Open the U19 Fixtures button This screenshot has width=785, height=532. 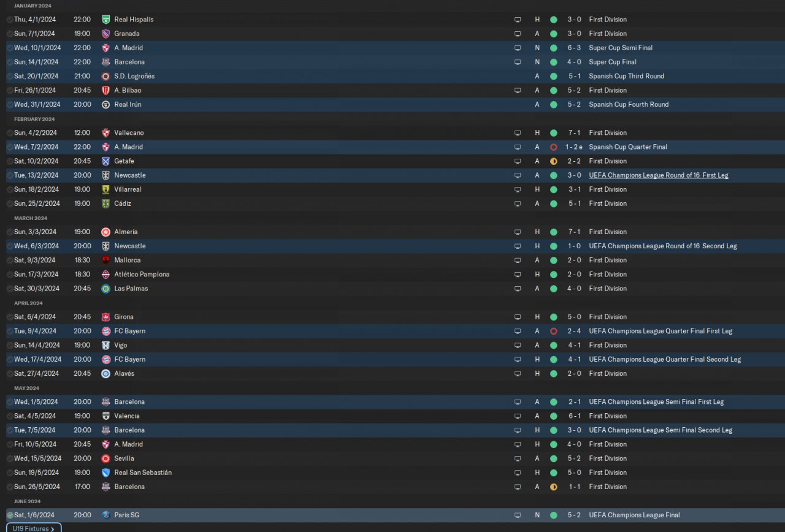pos(34,528)
